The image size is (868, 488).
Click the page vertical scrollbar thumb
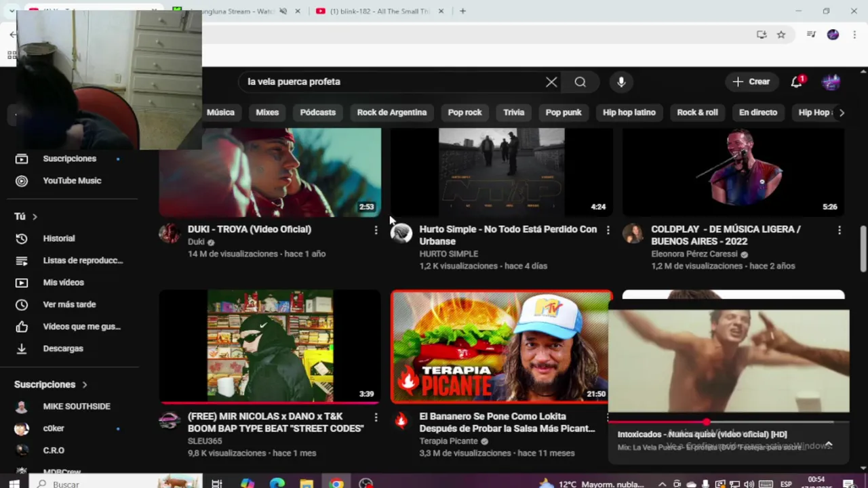863,248
